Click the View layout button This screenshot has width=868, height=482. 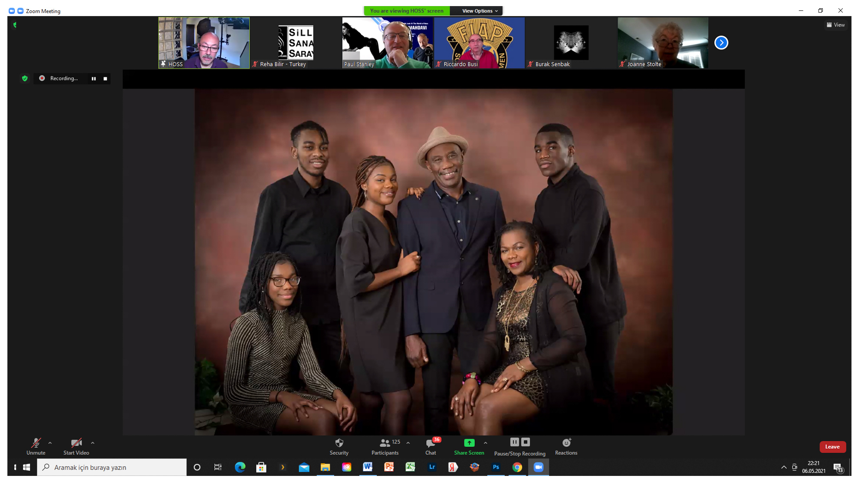click(x=835, y=25)
